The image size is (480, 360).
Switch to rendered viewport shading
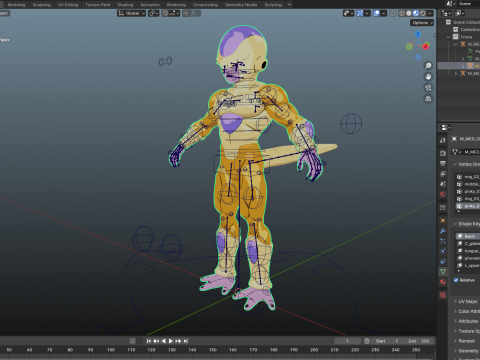tap(423, 13)
